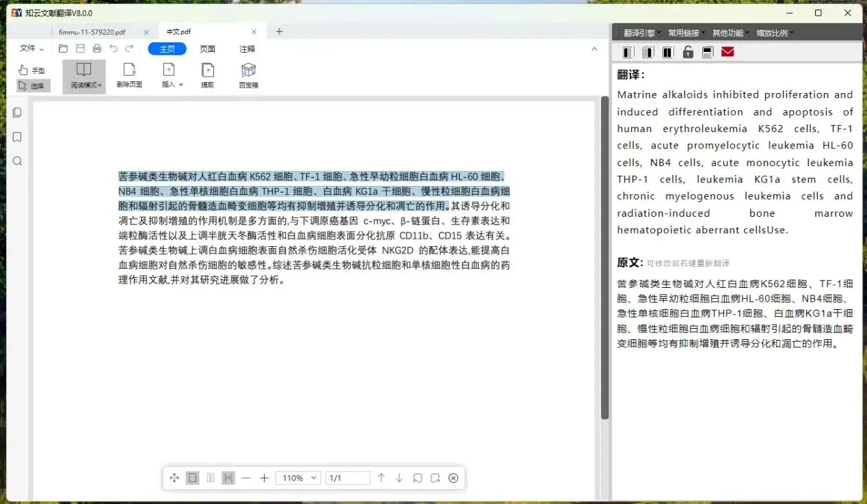Click the 1/1 page number input field
Screen dimensions: 867x504
(347, 477)
